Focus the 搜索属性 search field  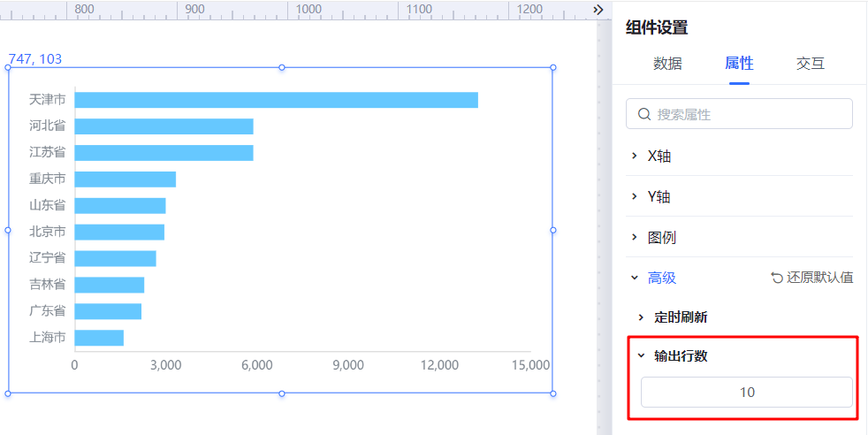pyautogui.click(x=739, y=114)
